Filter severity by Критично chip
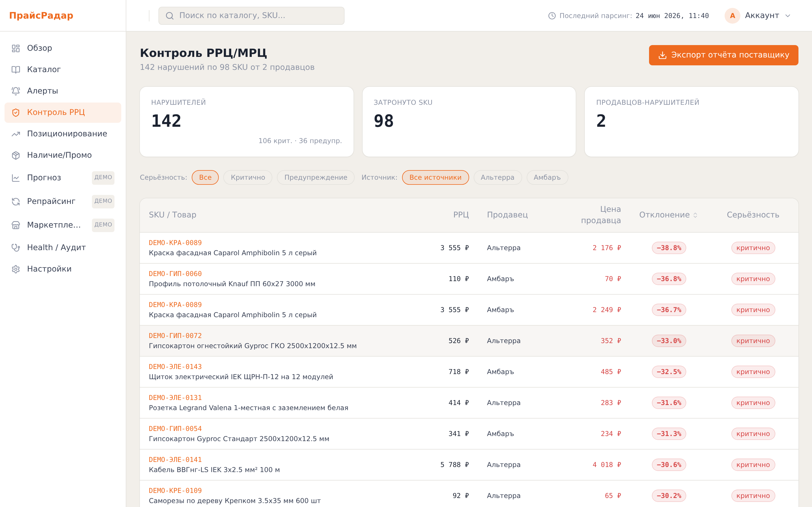Viewport: 812px width, 507px height. pyautogui.click(x=248, y=177)
